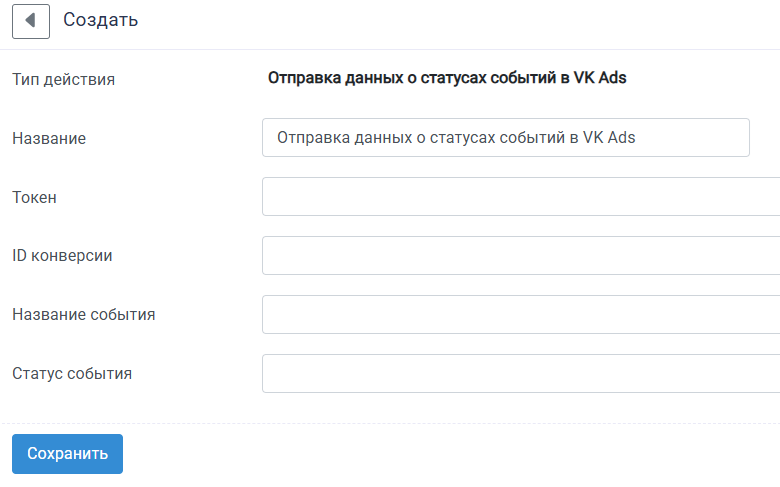The image size is (780, 487).
Task: Focus the Статус события input field
Action: (x=521, y=374)
